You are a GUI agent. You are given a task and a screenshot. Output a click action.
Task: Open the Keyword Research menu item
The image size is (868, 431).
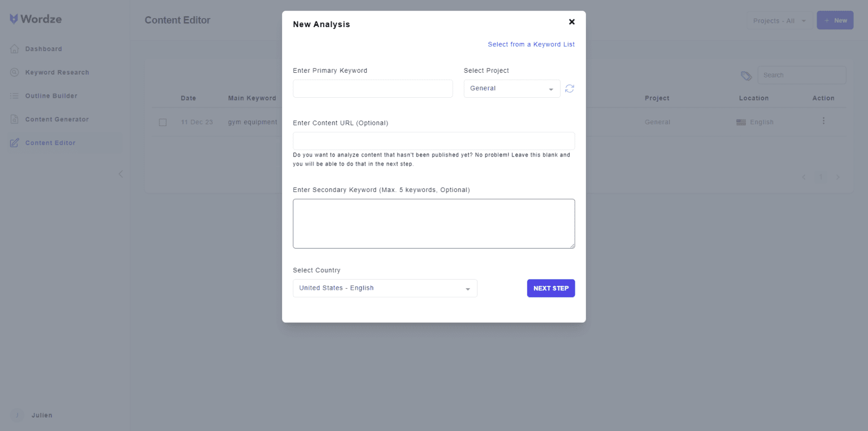pyautogui.click(x=57, y=72)
